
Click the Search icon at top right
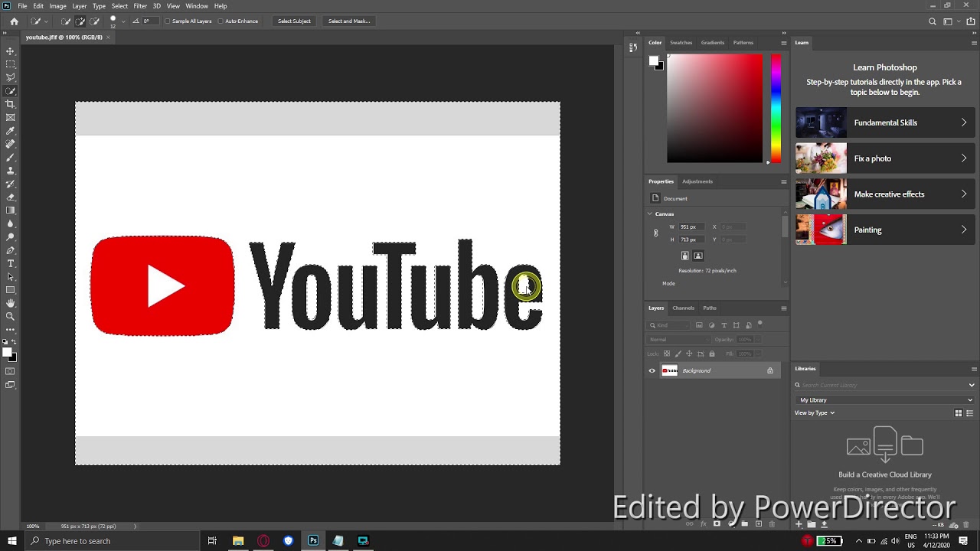[932, 21]
